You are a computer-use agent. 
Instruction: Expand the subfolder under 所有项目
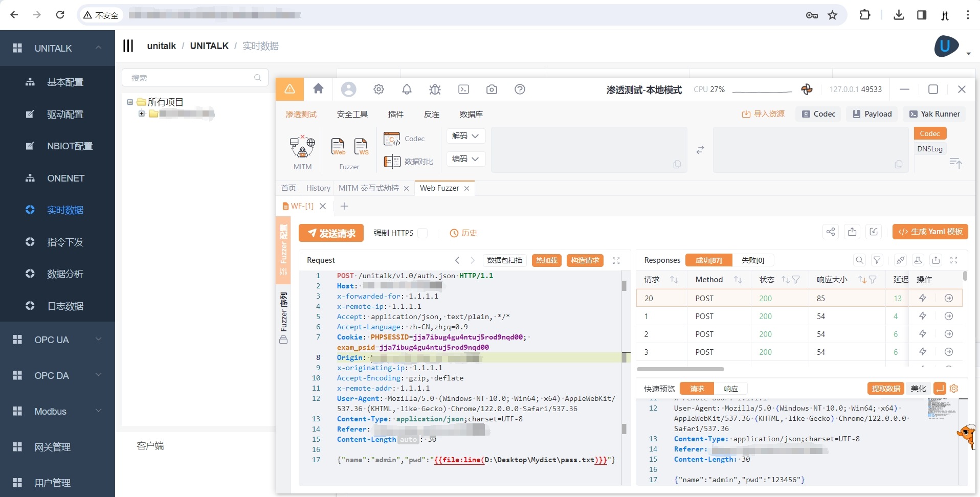coord(142,114)
